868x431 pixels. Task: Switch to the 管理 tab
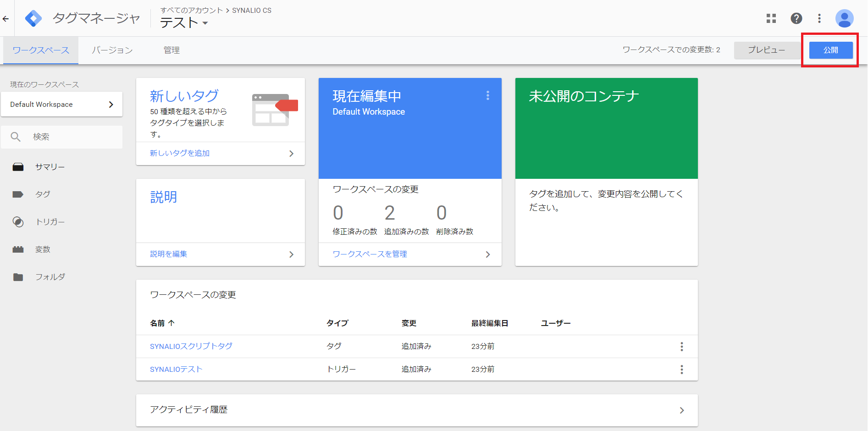(x=171, y=50)
